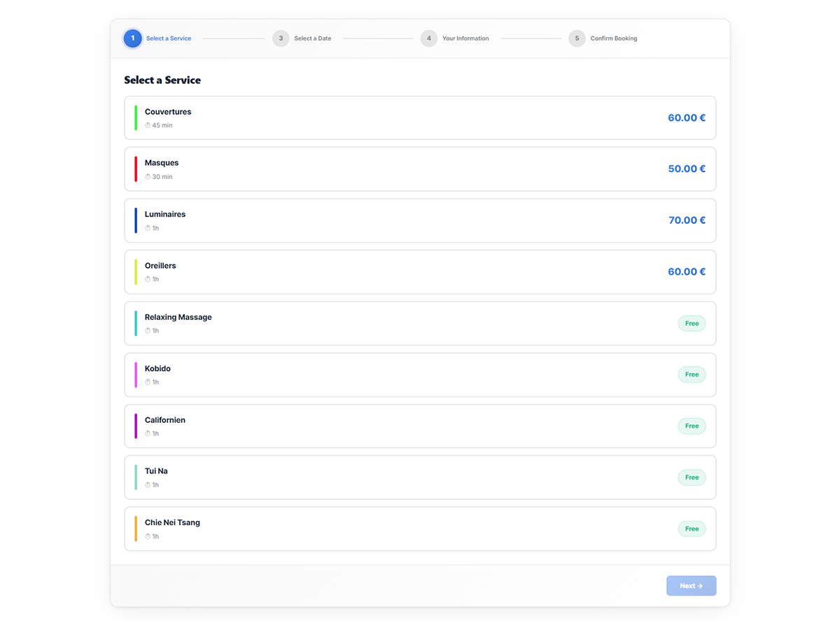Click the clock icon under Couvertures
The height and width of the screenshot is (630, 840).
point(148,125)
